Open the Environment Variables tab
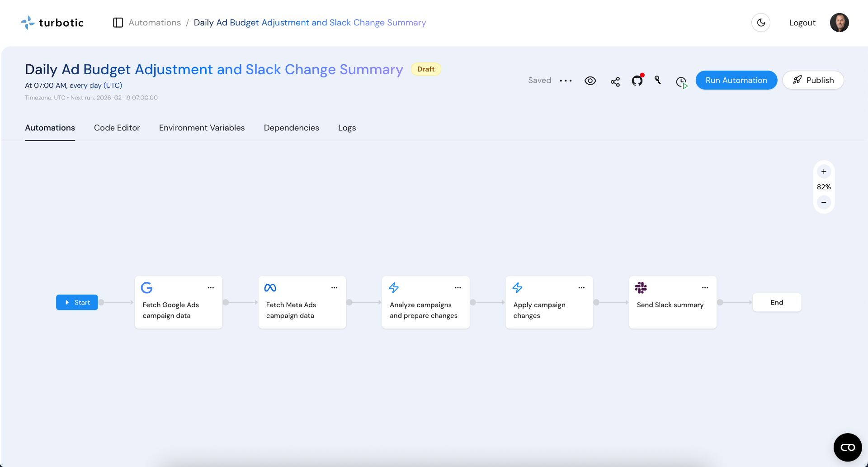This screenshot has width=868, height=467. point(202,128)
